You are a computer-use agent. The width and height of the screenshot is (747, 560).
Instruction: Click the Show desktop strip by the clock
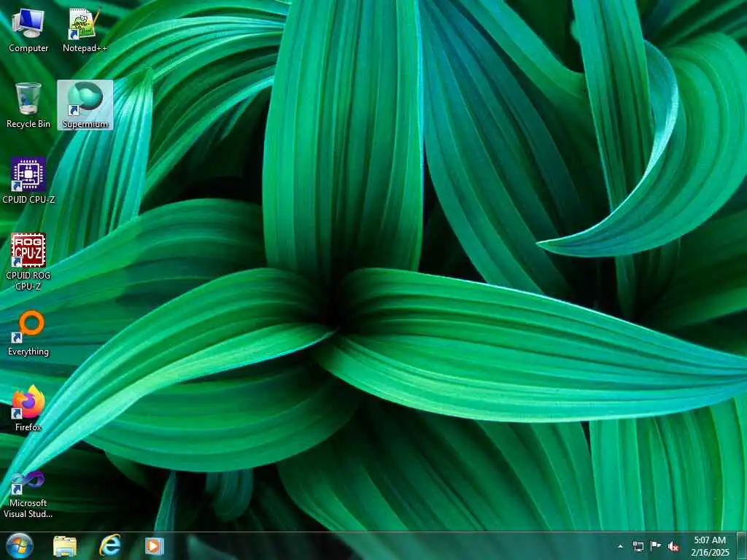(742, 546)
